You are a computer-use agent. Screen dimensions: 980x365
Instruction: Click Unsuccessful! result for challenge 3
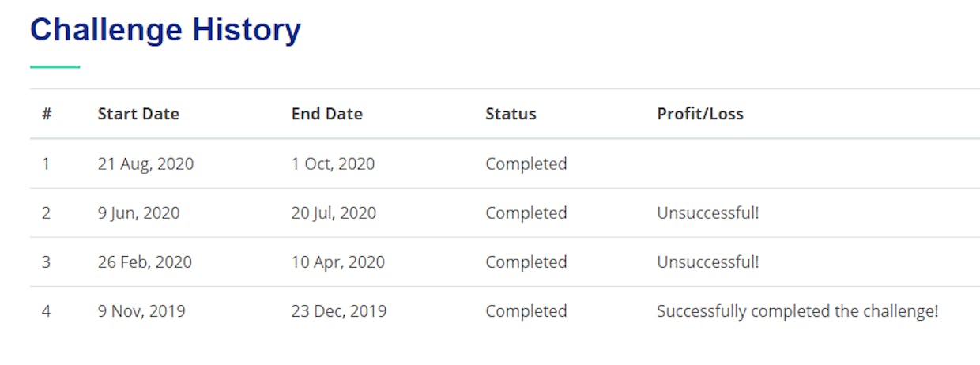(707, 262)
